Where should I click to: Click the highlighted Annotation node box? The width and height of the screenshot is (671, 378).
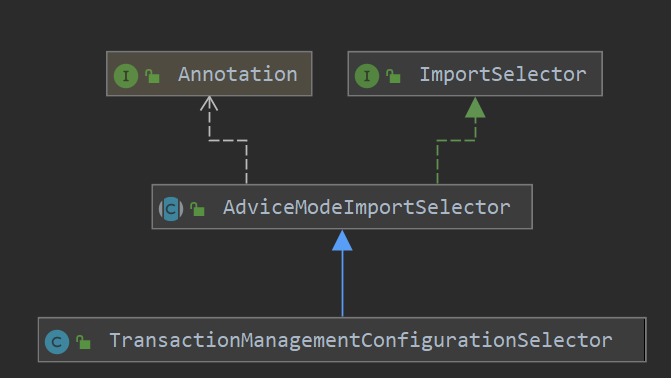pos(209,74)
